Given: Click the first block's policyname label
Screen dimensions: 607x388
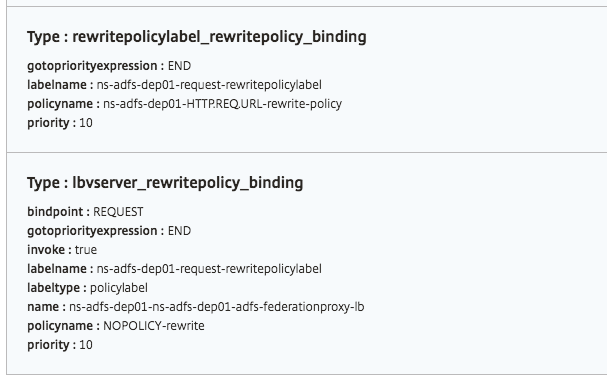Looking at the screenshot, I should tap(60, 104).
